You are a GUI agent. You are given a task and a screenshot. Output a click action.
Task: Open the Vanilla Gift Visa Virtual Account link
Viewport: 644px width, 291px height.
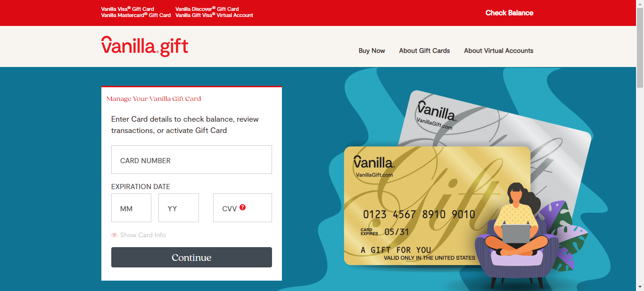click(x=214, y=15)
